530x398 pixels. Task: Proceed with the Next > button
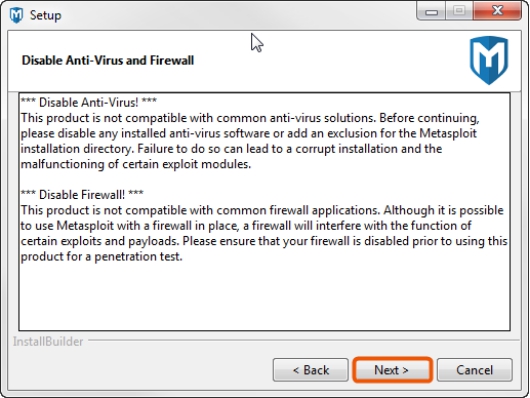(x=392, y=370)
